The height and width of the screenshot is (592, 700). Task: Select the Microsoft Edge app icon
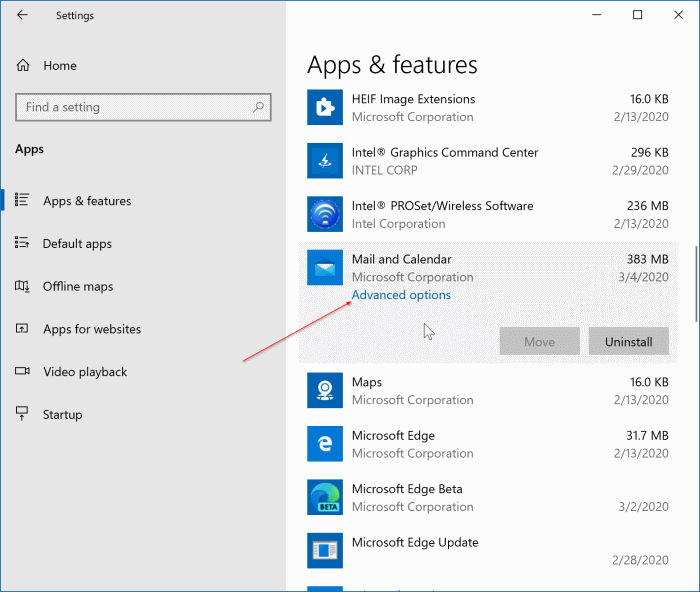click(x=325, y=444)
